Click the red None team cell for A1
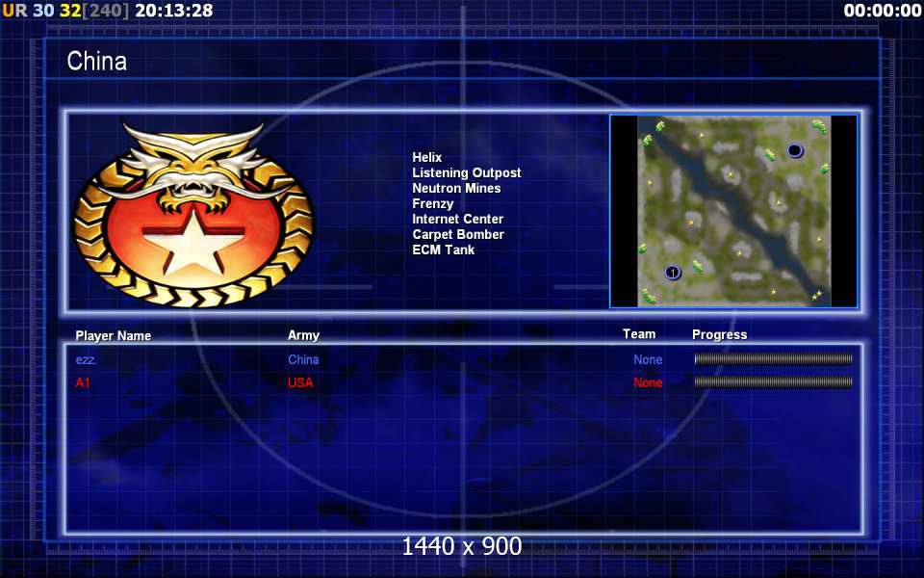This screenshot has width=924, height=578. 648,382
